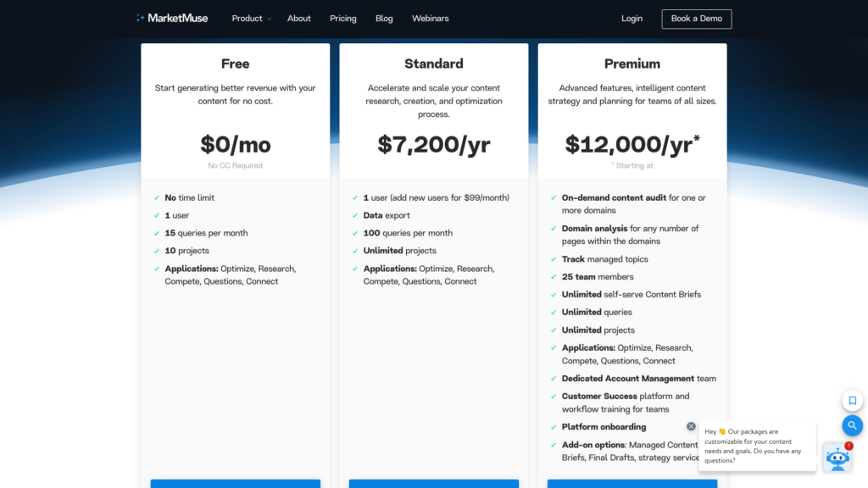The width and height of the screenshot is (868, 488).
Task: Click the blue search floating icon
Action: pos(853,425)
